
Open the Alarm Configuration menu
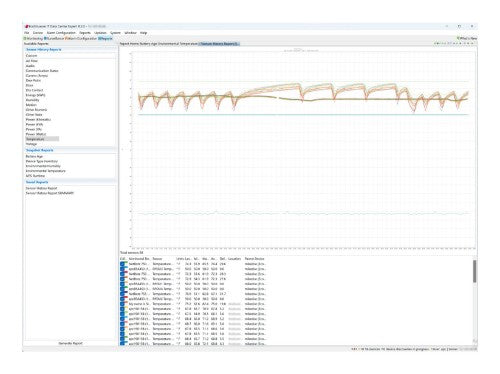click(x=61, y=33)
